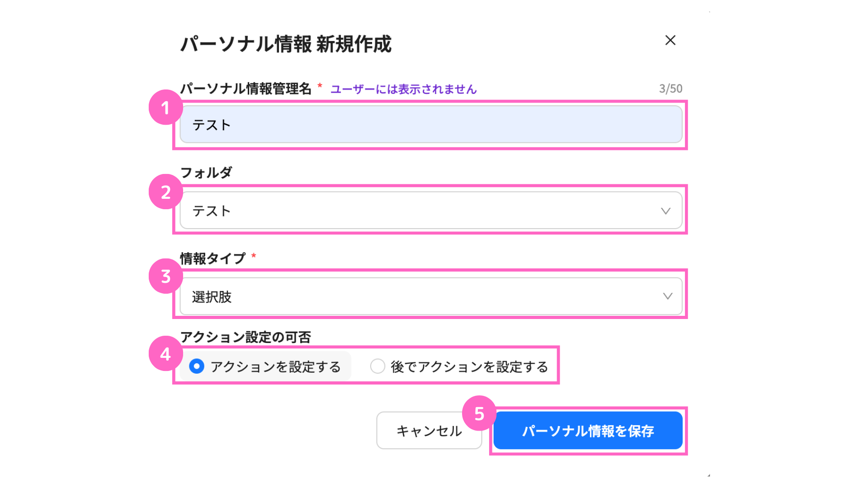This screenshot has height=488, width=868.
Task: Select the 後でアクションを設定する radio button
Action: (377, 366)
